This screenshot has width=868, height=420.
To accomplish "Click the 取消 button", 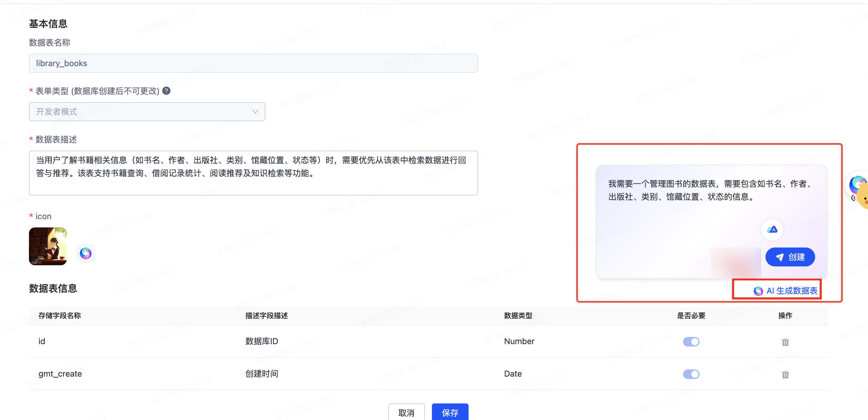I will pyautogui.click(x=406, y=412).
